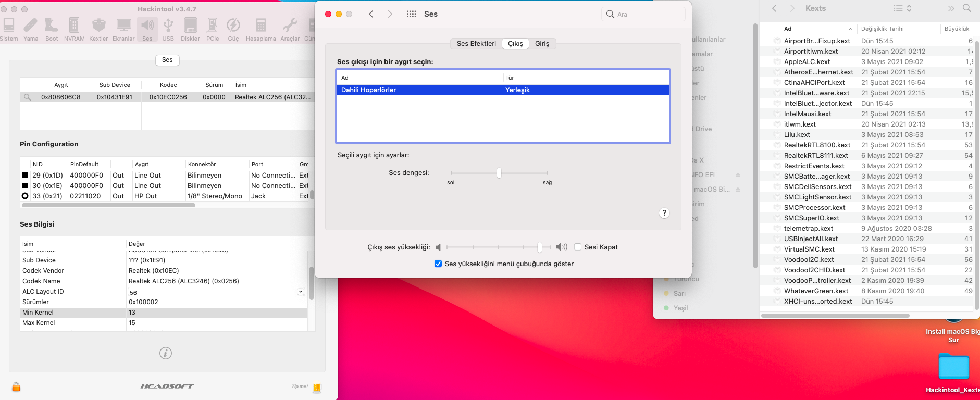Open the Hesaplama calculator in Hackintool
980x400 pixels.
(261, 30)
